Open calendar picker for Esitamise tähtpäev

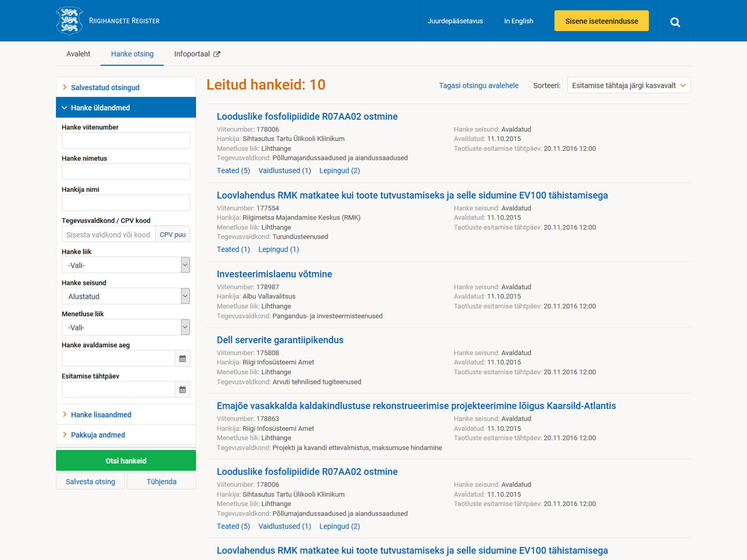182,390
